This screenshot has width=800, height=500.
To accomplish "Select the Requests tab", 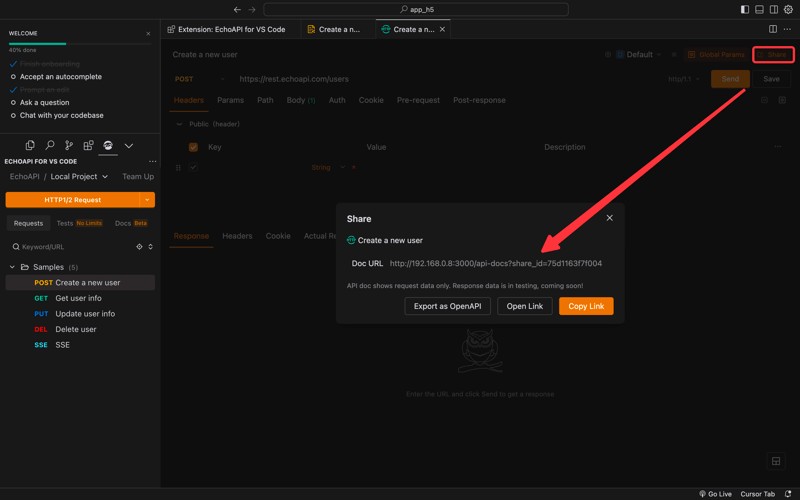I will 28,223.
